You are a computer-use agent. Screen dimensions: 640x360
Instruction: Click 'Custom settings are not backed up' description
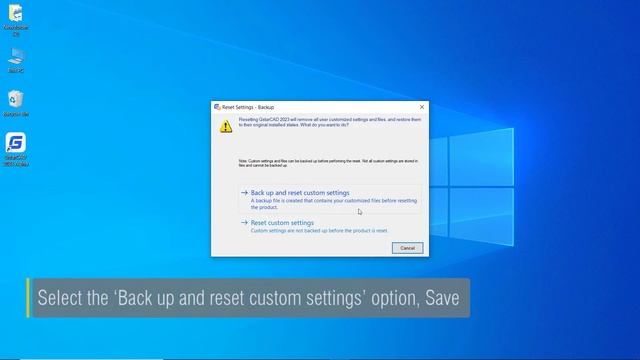click(319, 231)
